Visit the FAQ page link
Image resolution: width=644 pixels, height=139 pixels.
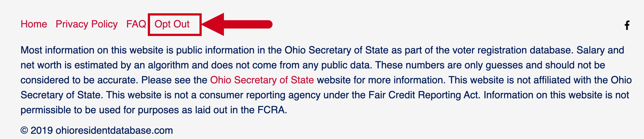136,24
